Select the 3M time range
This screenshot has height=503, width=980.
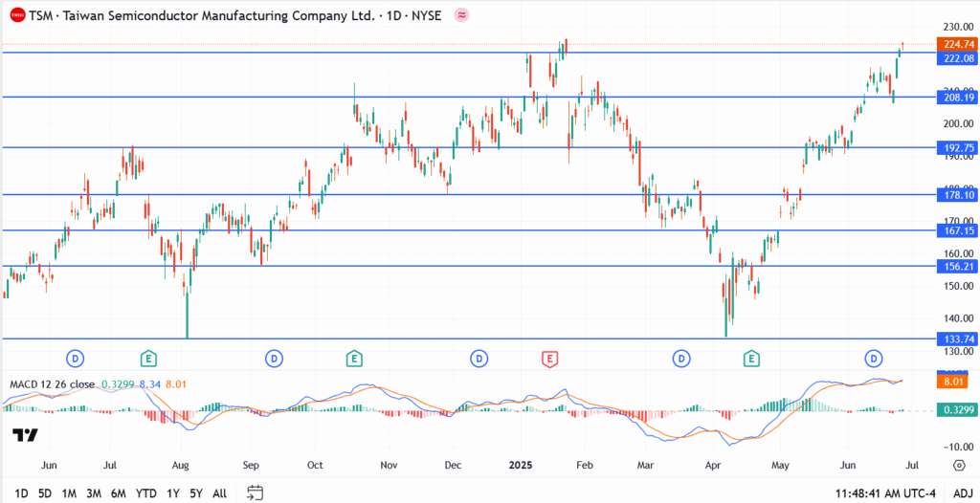click(x=94, y=493)
